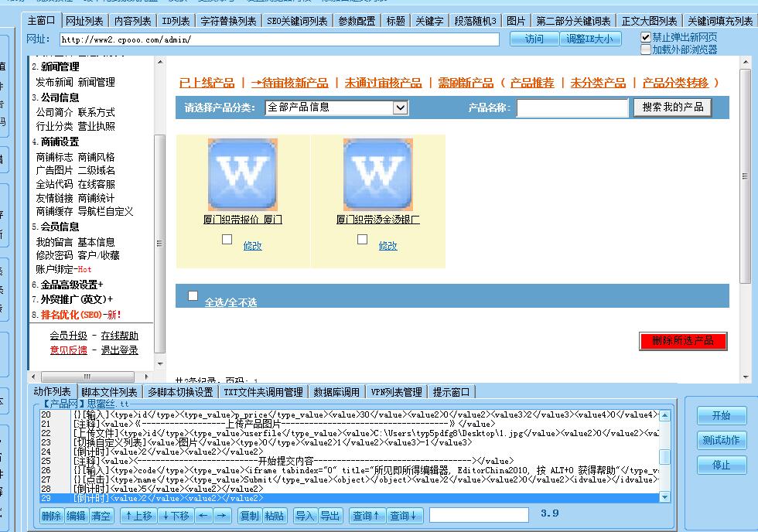Click 调整IE大小 button
Viewport: 758px width, 532px height.
(589, 39)
